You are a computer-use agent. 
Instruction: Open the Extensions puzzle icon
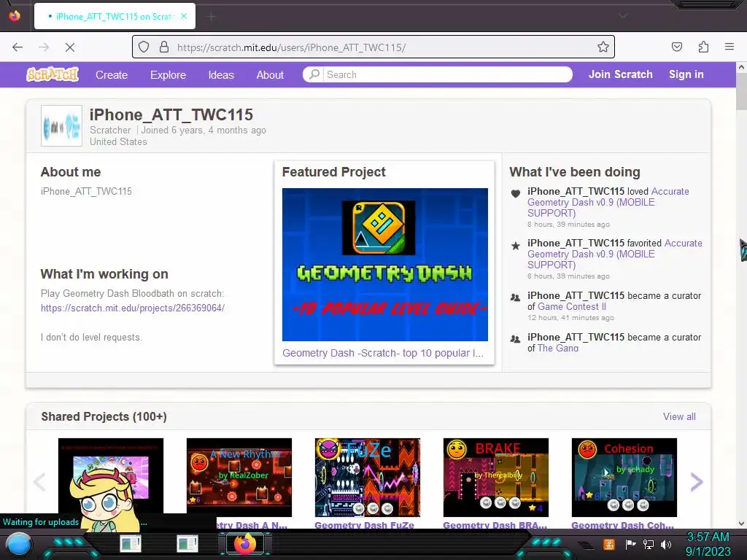coord(703,47)
